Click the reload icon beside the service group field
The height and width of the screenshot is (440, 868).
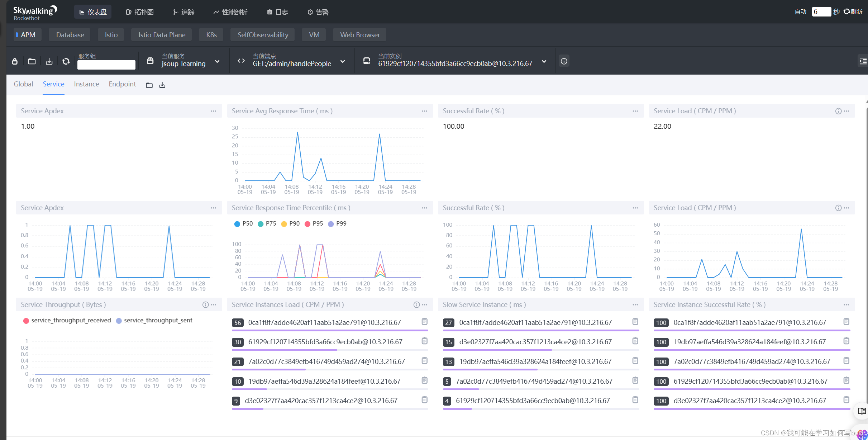66,61
